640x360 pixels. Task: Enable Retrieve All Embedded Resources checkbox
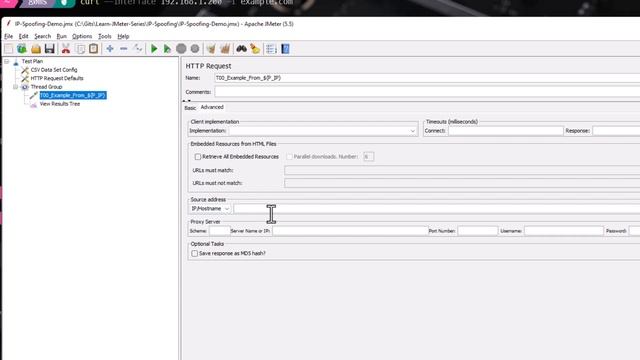198,157
